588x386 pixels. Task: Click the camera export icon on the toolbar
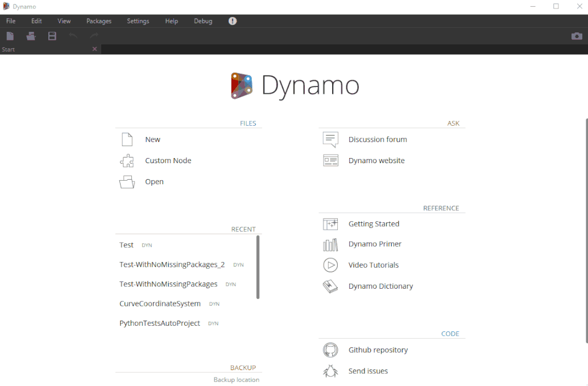click(x=576, y=35)
